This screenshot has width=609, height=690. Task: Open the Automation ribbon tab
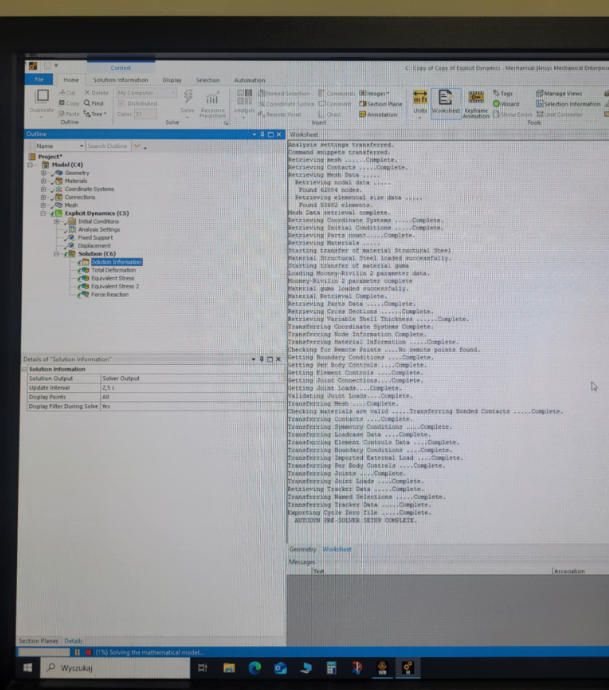point(249,80)
